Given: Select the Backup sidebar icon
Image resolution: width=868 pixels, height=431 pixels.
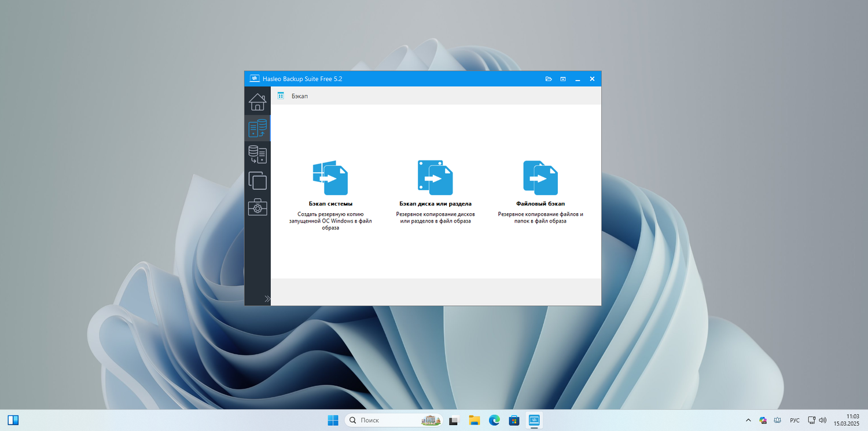Looking at the screenshot, I should point(258,128).
